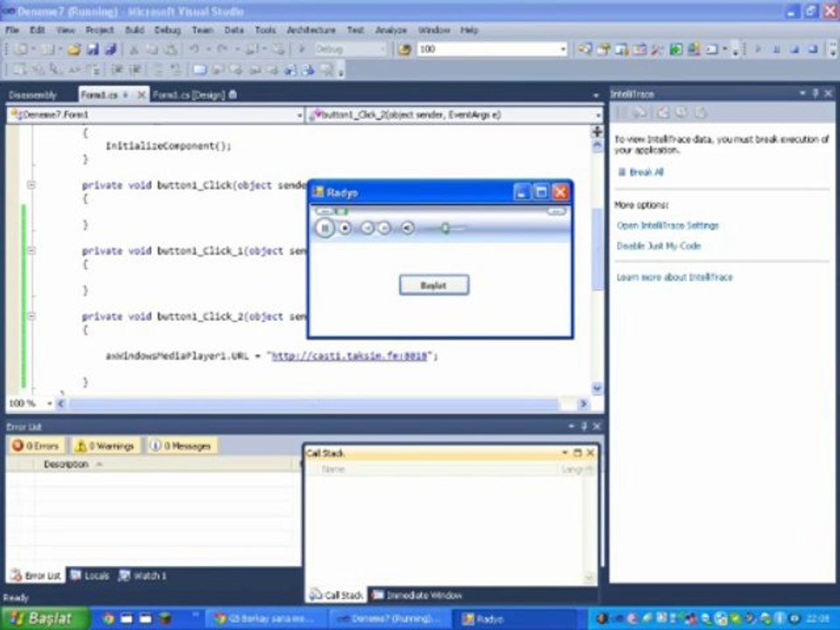Open the Debug menu

tap(167, 30)
